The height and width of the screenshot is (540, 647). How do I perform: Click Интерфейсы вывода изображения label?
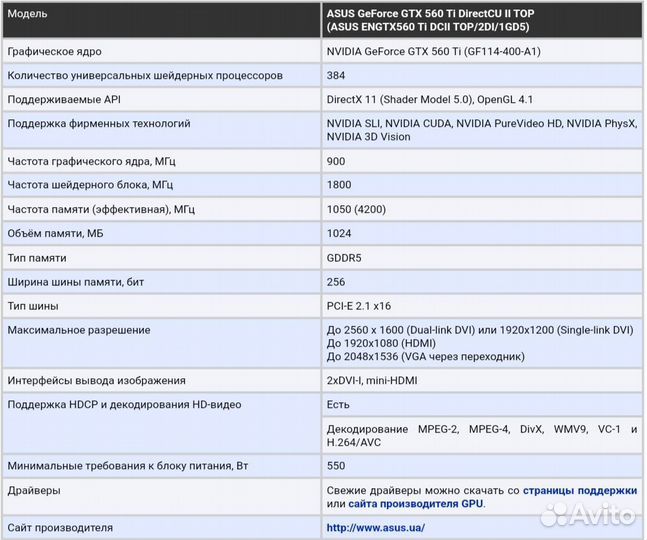[x=96, y=380]
